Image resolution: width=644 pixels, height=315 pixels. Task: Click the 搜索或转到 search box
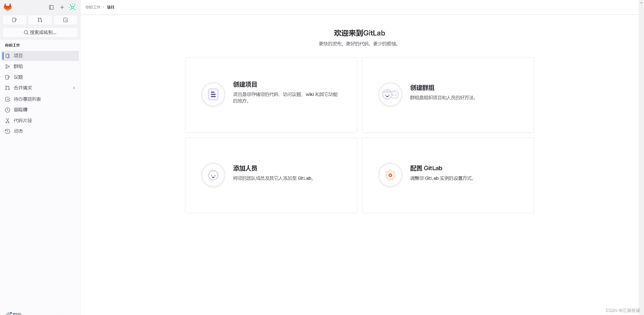[x=40, y=32]
